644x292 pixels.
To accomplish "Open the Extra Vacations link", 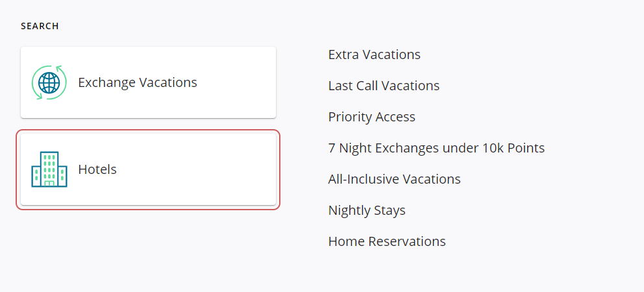I will (x=374, y=55).
